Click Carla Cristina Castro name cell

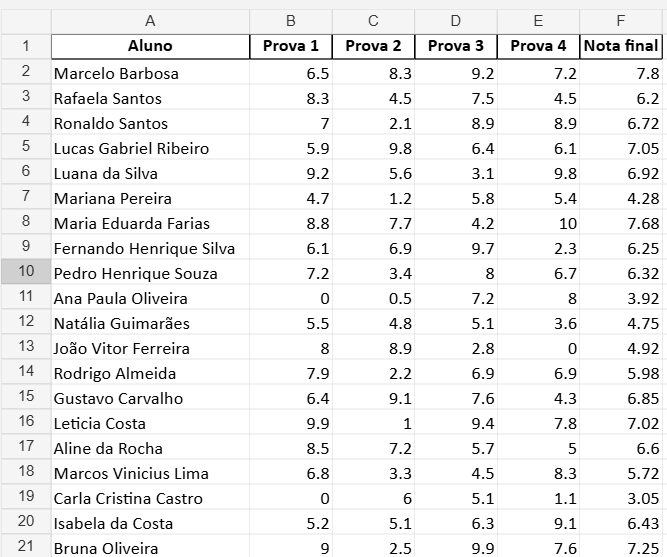tap(150, 498)
